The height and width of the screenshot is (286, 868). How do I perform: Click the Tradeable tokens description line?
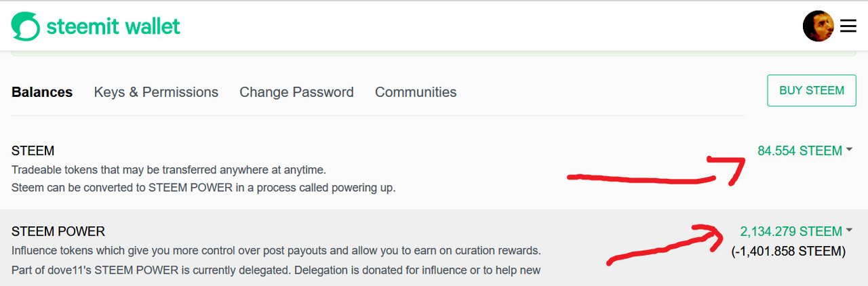tap(169, 169)
